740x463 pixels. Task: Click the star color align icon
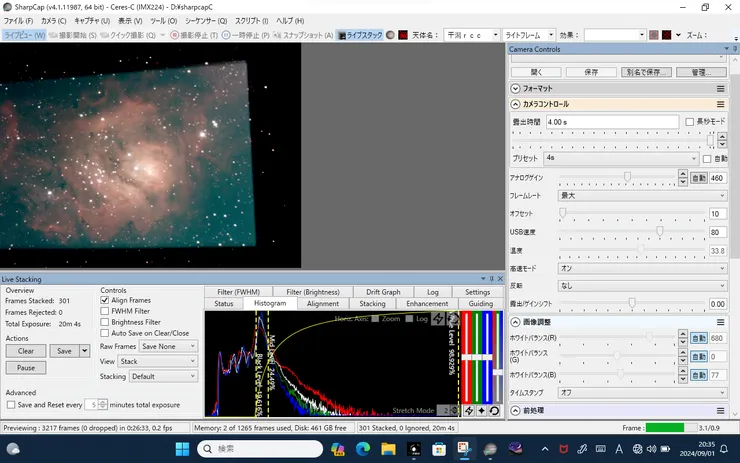[481, 410]
